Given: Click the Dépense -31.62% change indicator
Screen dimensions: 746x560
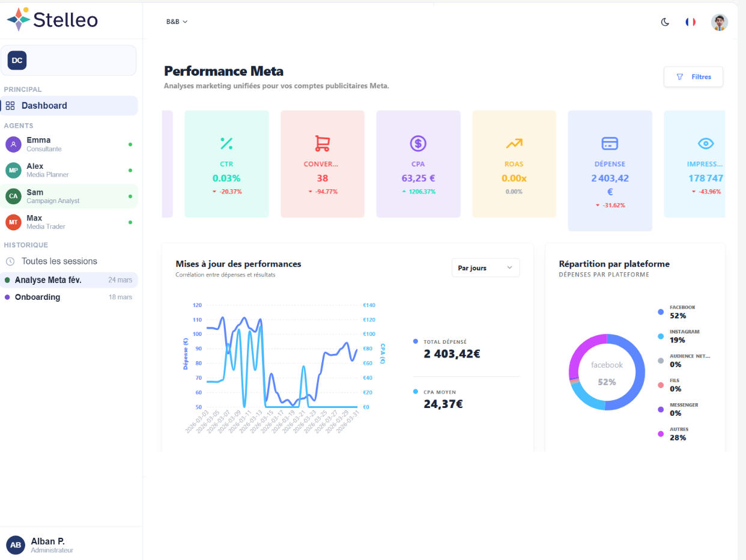Looking at the screenshot, I should pyautogui.click(x=610, y=205).
